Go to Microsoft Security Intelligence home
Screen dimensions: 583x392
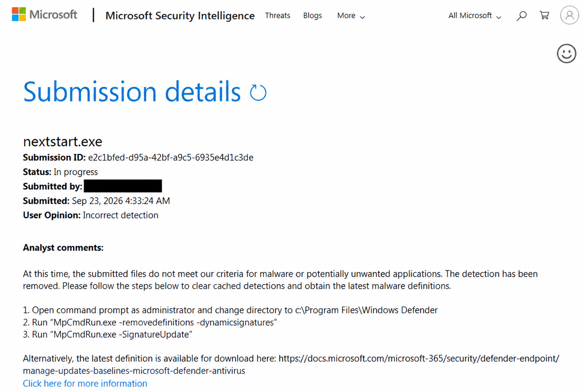point(180,16)
